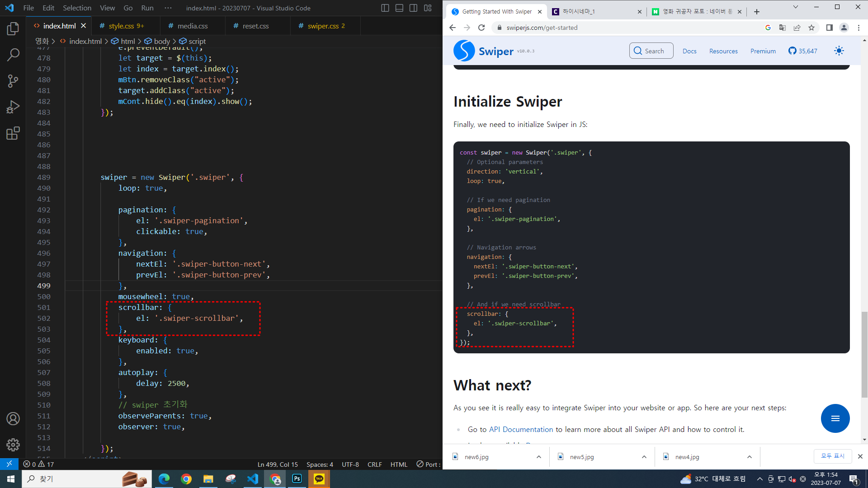
Task: Open the Explorer view in activity bar
Action: coord(13,29)
